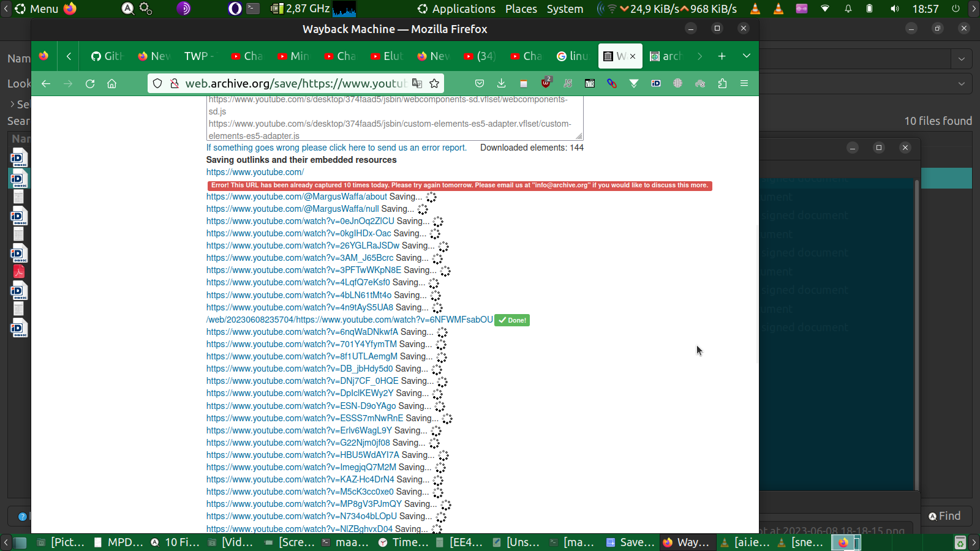Click the translate page icon in address bar
Image resolution: width=980 pixels, height=551 pixels.
[417, 83]
